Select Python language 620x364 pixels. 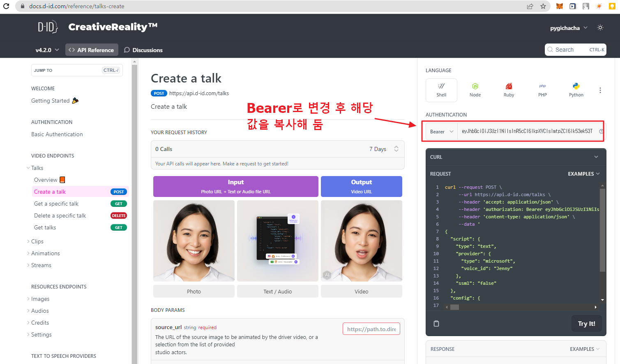click(576, 90)
